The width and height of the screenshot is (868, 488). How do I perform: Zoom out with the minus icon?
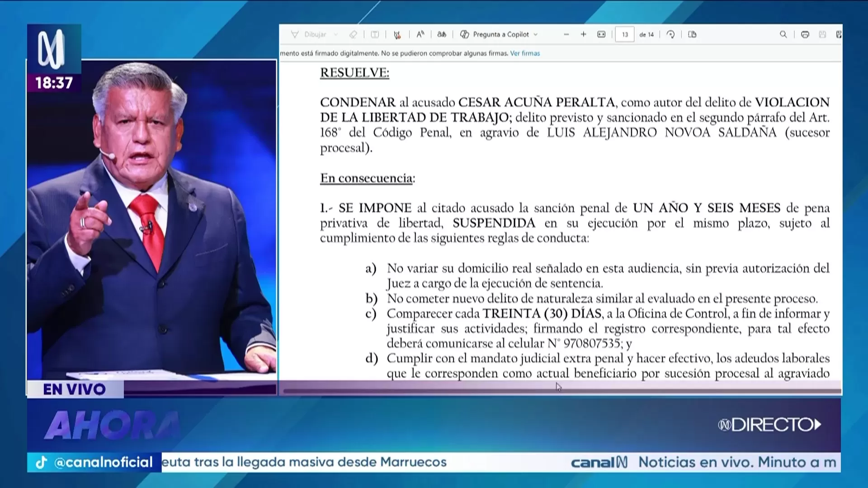point(566,34)
